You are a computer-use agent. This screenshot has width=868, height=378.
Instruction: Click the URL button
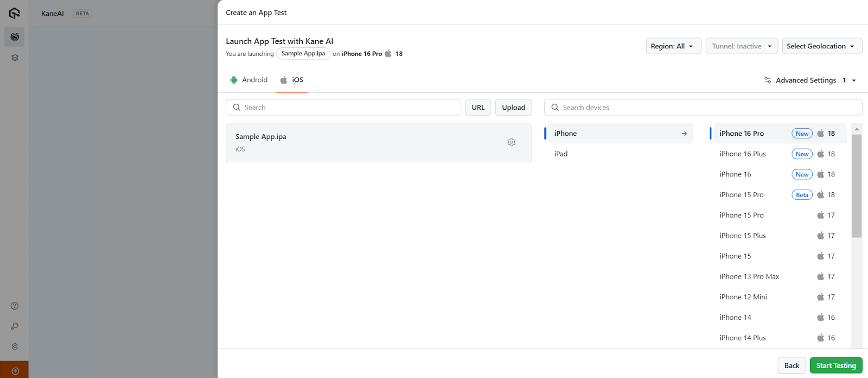point(478,108)
